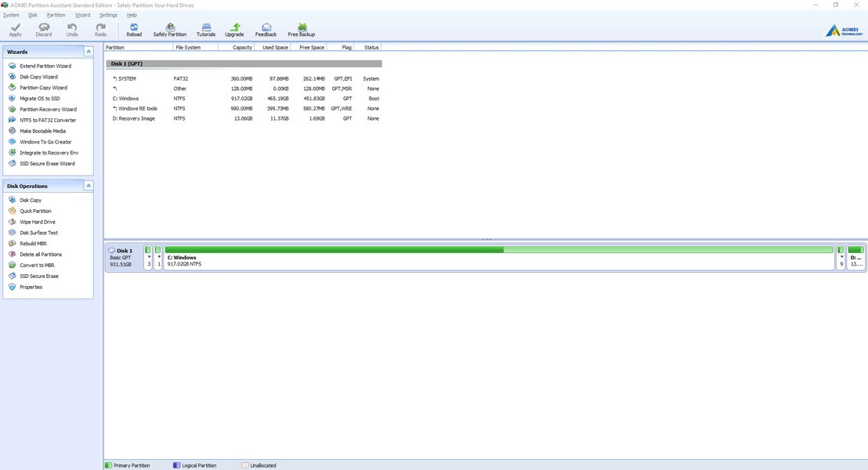Click the Undo toolbar icon
Screen dimensions: 868x470
point(72,30)
